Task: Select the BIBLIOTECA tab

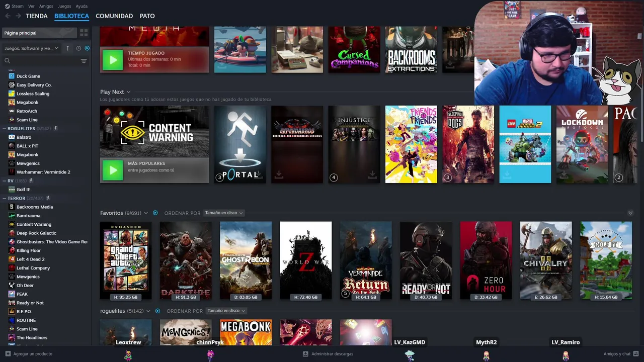Action: (71, 16)
